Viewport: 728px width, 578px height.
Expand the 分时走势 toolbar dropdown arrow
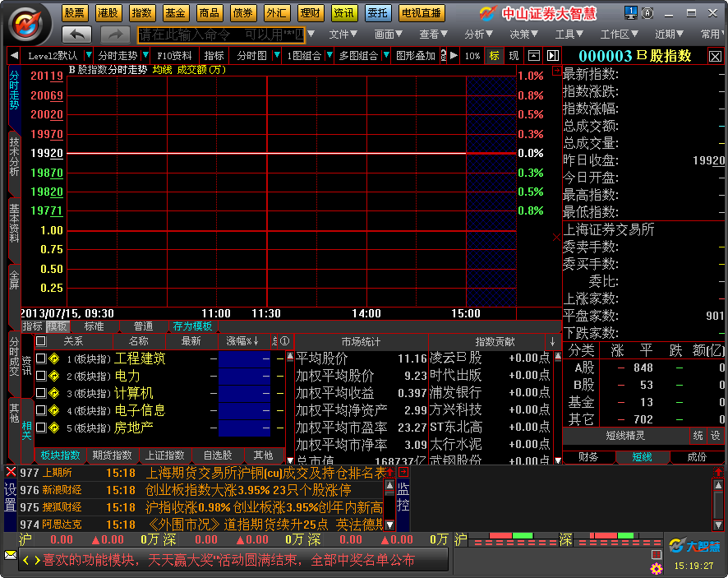click(145, 56)
